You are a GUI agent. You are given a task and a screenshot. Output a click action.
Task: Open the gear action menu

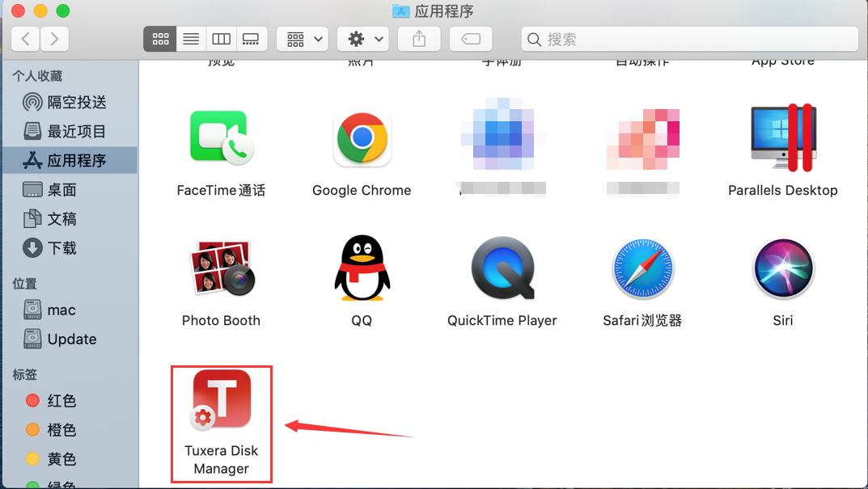point(362,39)
